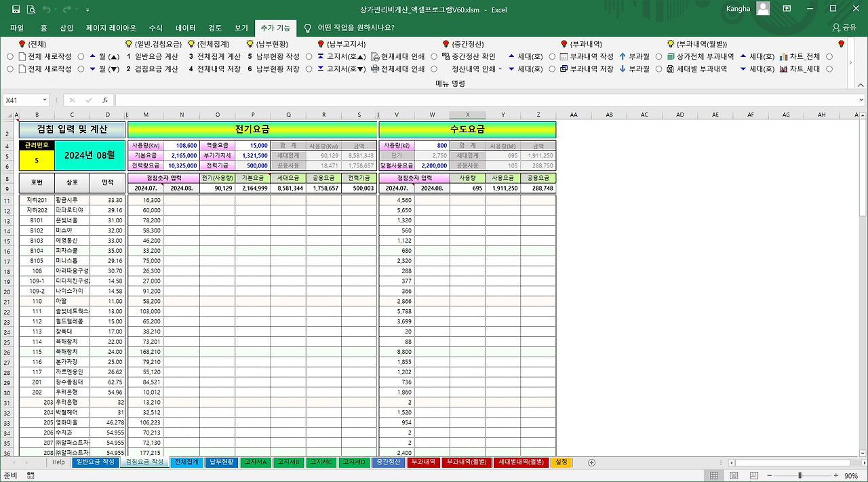Click the 세대별 부과내역 icon
This screenshot has height=482, width=868.
[671, 68]
